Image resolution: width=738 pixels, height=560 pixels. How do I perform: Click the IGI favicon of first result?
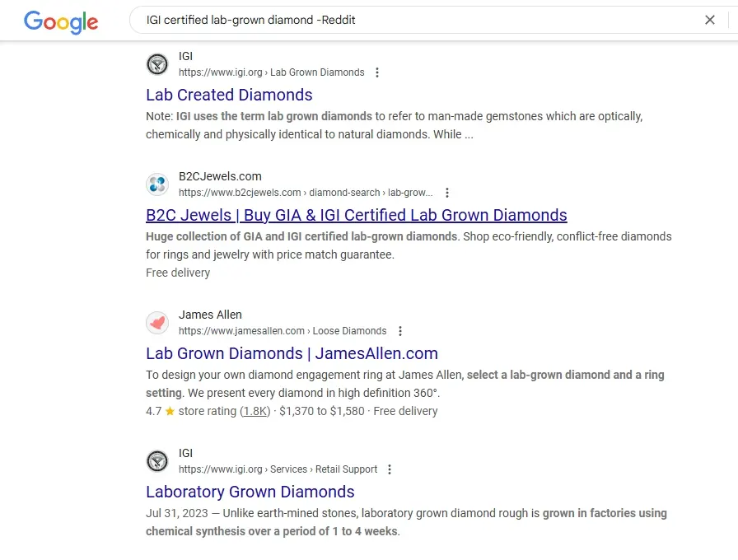[157, 64]
